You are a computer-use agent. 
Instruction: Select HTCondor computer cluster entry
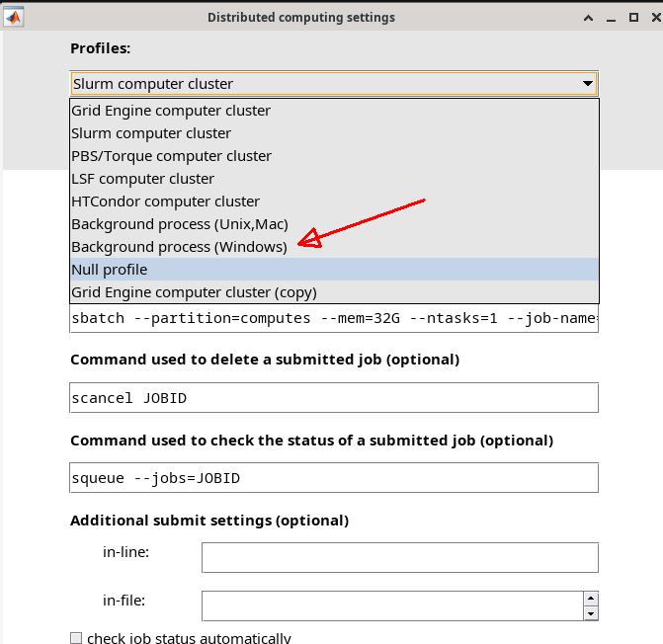[165, 201]
